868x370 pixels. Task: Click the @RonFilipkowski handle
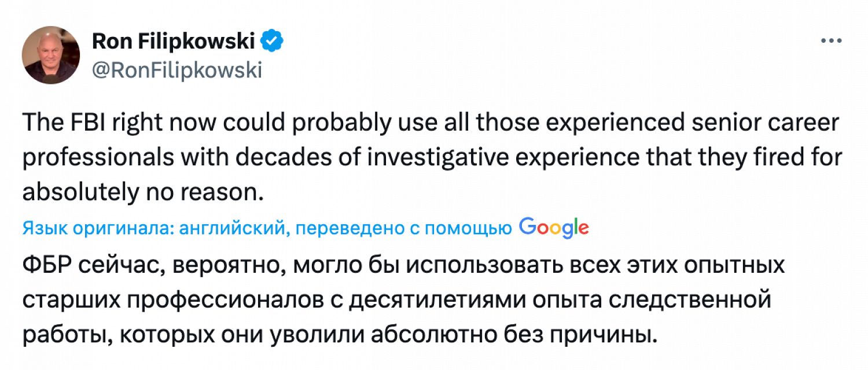177,71
